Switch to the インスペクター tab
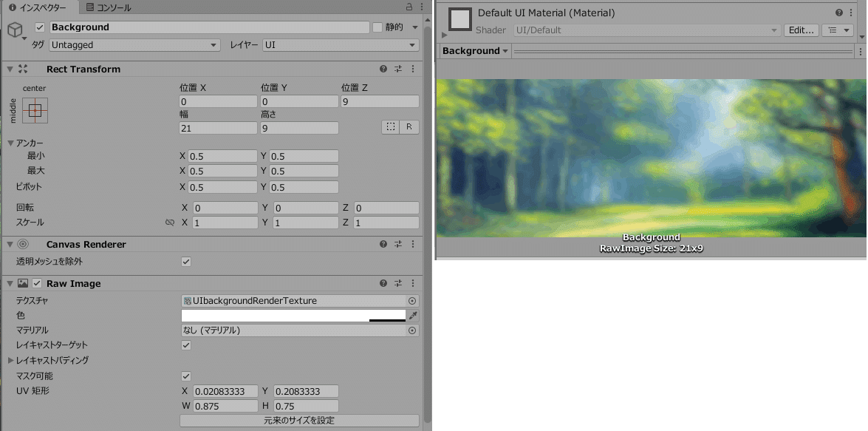This screenshot has width=868, height=431. (38, 7)
